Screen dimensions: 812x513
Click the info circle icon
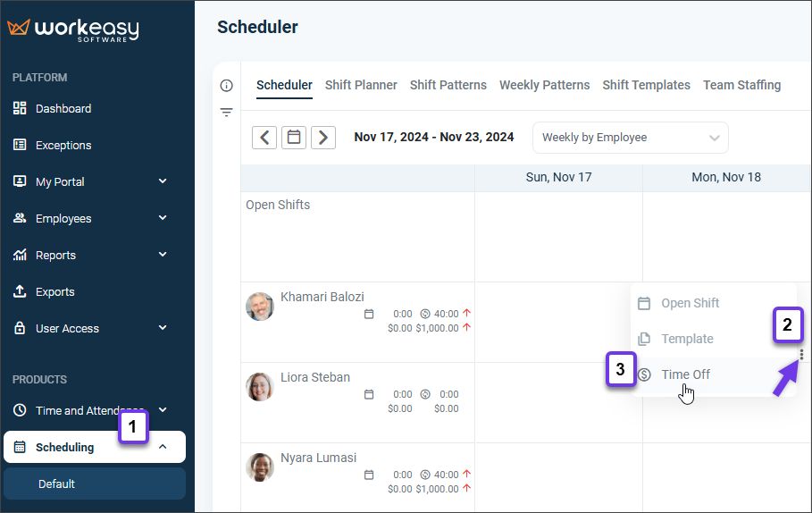pyautogui.click(x=226, y=86)
